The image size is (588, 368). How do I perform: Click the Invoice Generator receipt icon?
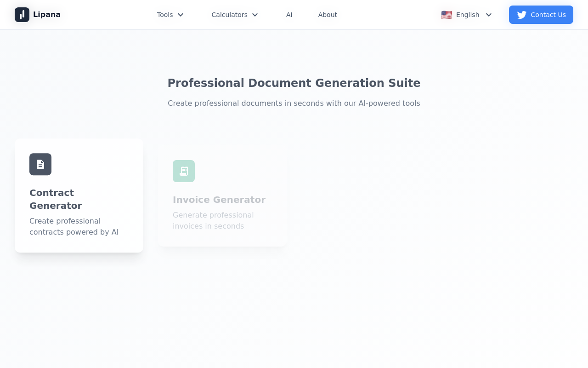pos(184,171)
